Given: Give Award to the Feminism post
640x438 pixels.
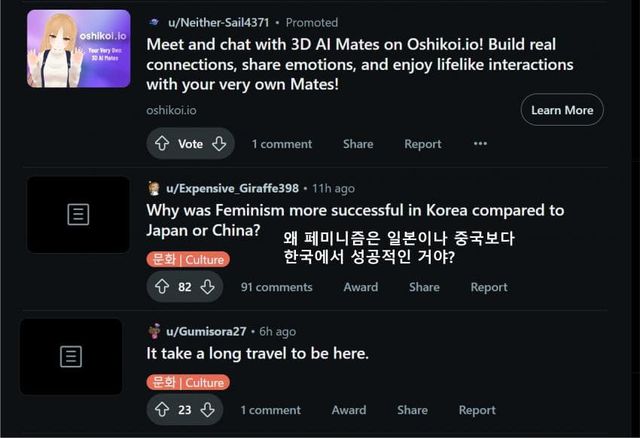Looking at the screenshot, I should pos(360,287).
